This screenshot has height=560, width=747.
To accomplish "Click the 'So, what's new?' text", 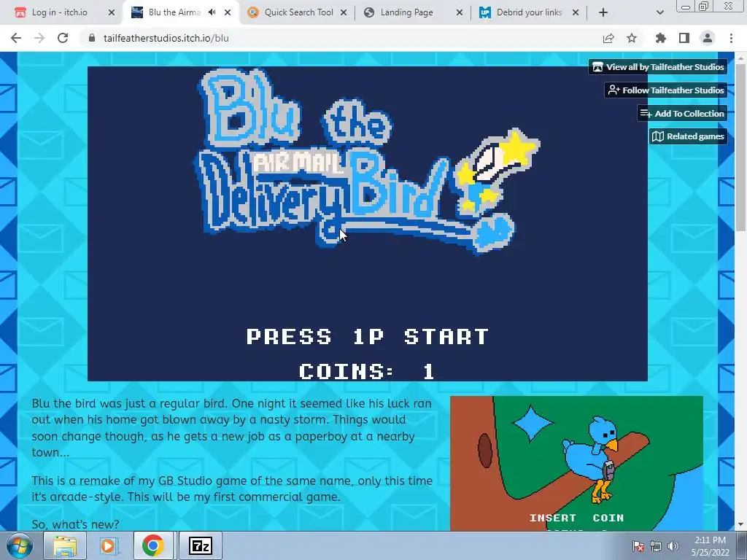I will pyautogui.click(x=75, y=524).
